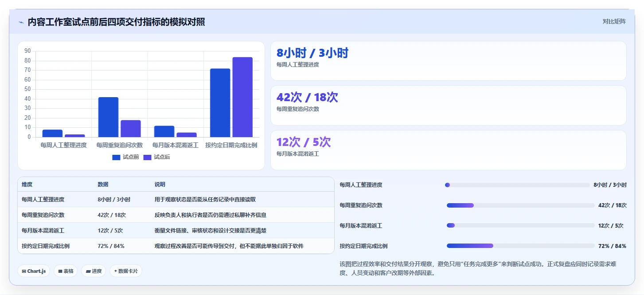The height and width of the screenshot is (295, 644).
Task: Click the 试点后 bar for 每周重复追问次数
Action: 131,129
